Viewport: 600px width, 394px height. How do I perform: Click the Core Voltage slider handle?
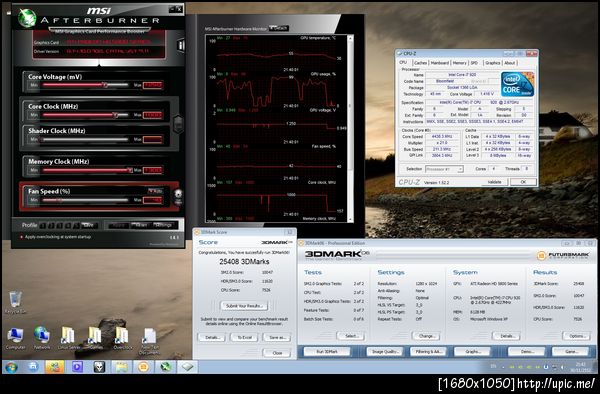pos(105,85)
